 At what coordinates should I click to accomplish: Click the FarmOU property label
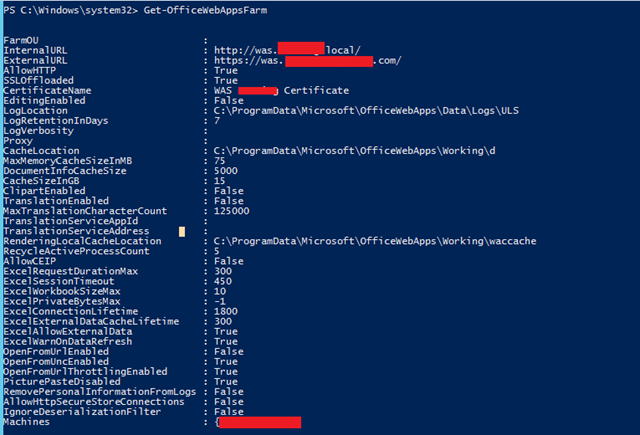[21, 40]
